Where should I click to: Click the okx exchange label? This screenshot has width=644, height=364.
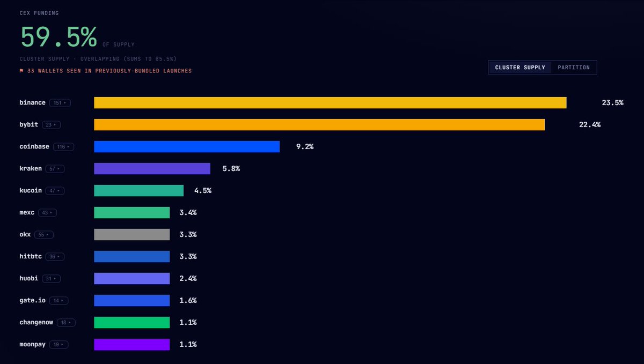(x=25, y=234)
